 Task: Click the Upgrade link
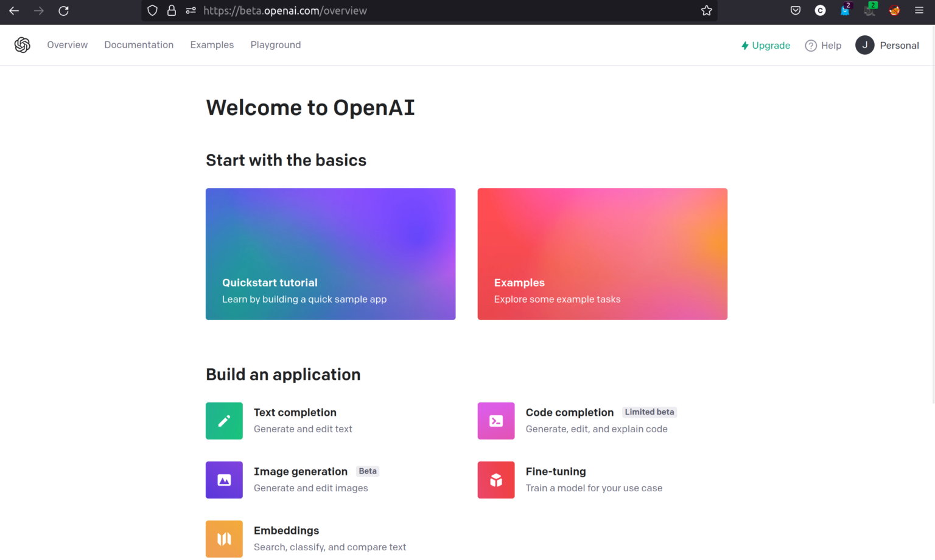point(766,45)
